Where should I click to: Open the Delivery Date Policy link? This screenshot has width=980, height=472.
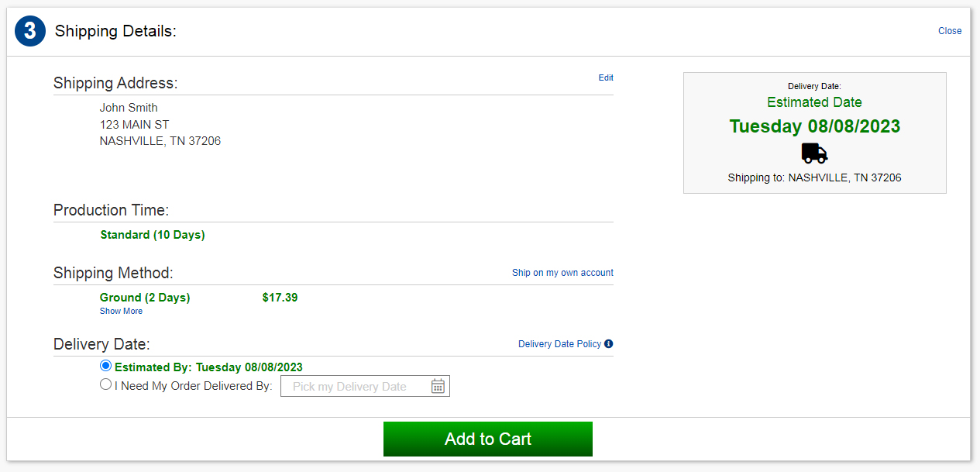[x=559, y=343]
